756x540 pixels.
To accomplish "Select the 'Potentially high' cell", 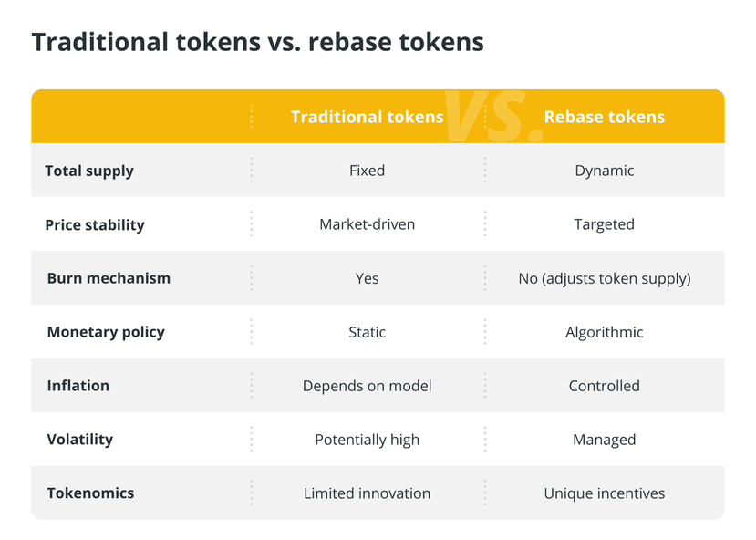I will pyautogui.click(x=367, y=440).
